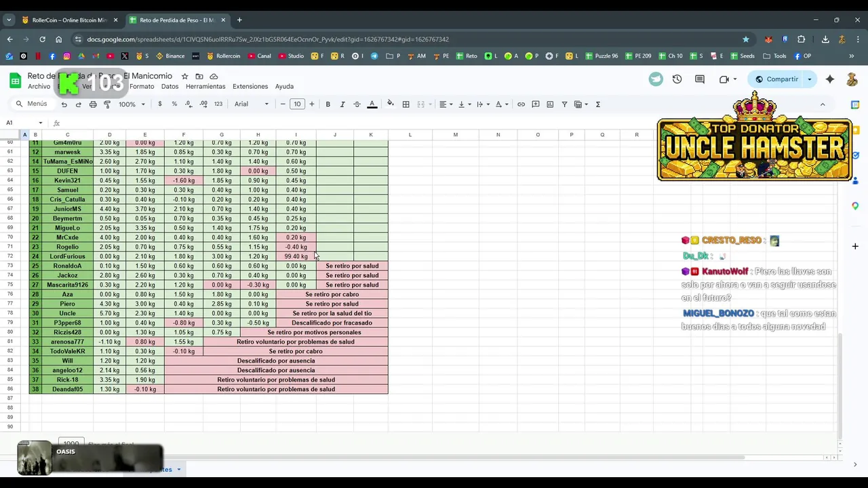The height and width of the screenshot is (488, 868).
Task: Open the Datos menu
Action: (x=170, y=87)
